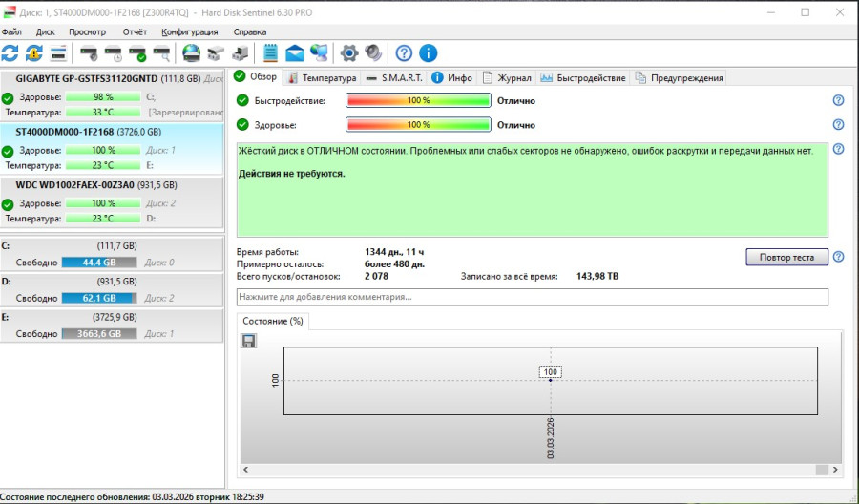
Task: Click help icon beside Быстродействие bar
Action: tap(838, 100)
